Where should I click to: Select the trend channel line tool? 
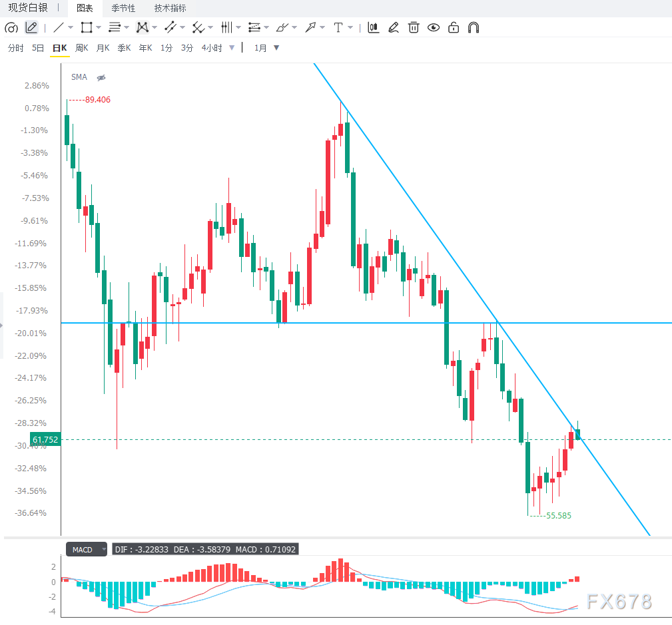click(x=170, y=27)
